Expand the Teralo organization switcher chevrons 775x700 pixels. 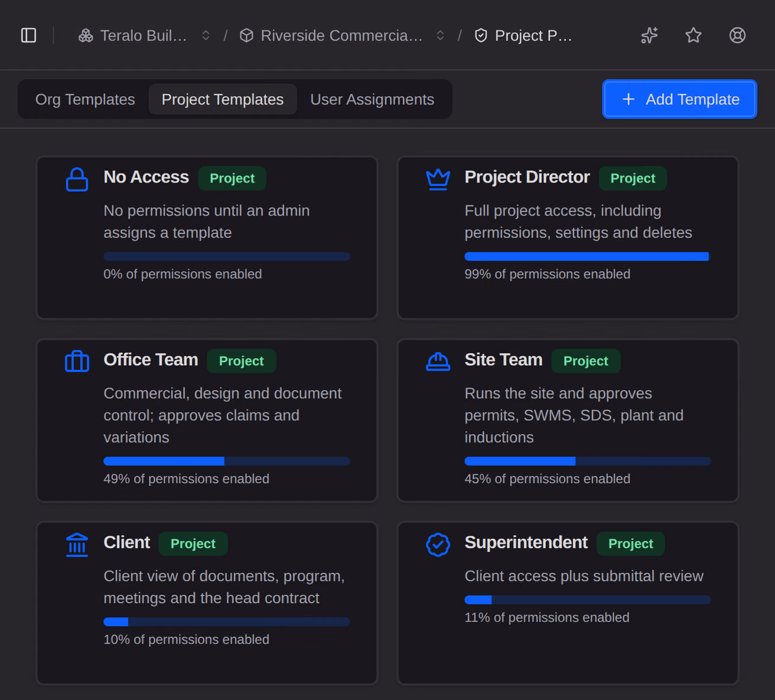[x=206, y=35]
